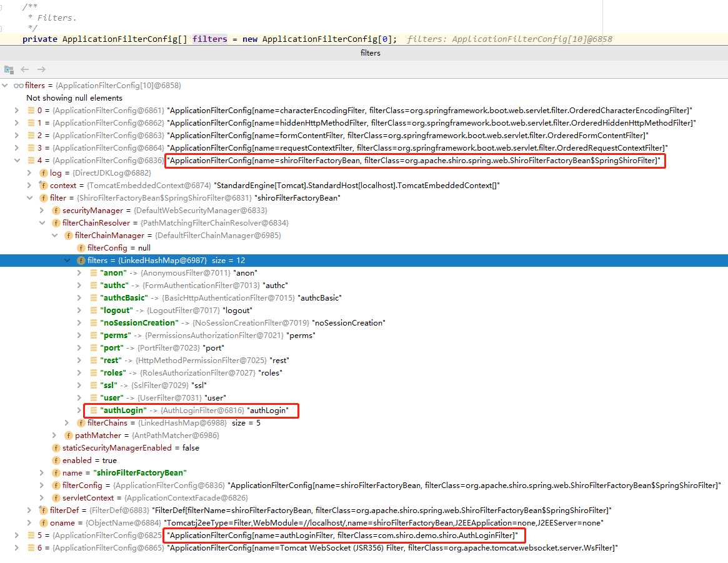Click the map entry icon of "rest"
Viewport: 728px width, 563px height.
tap(93, 361)
